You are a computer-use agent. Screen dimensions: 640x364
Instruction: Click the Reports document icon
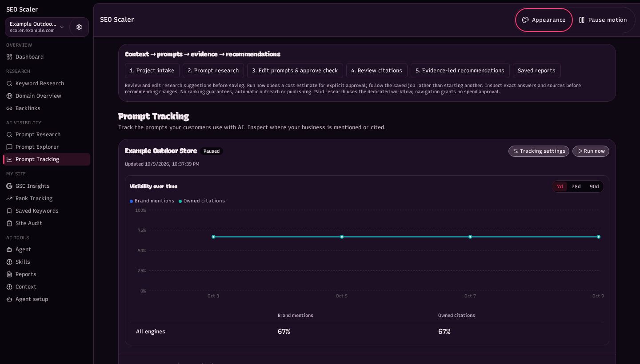click(9, 274)
